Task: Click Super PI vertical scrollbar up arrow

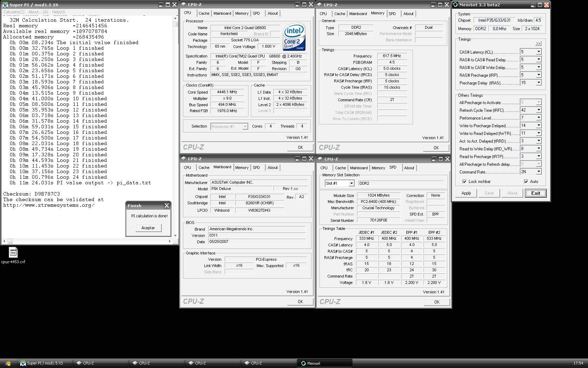Action: [175, 19]
